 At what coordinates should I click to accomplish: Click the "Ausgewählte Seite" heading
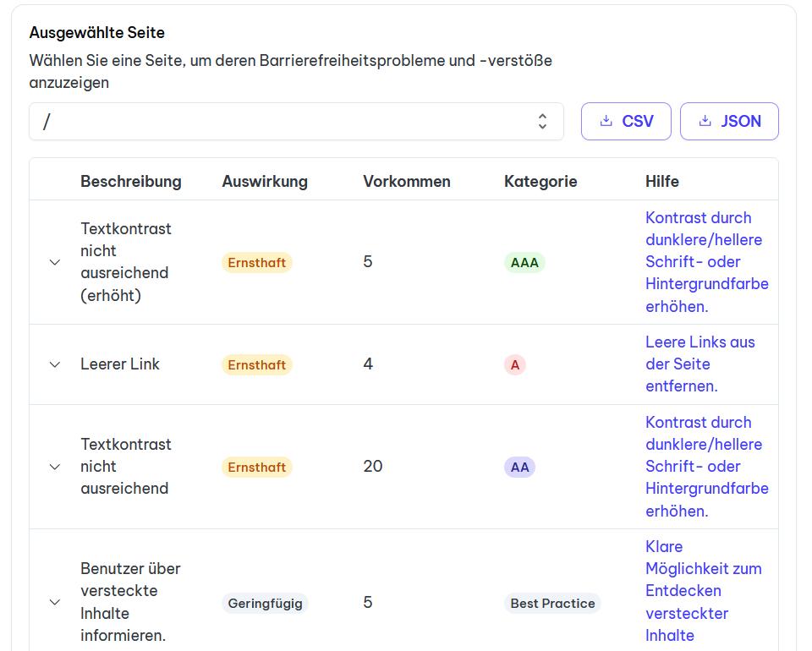[x=96, y=33]
